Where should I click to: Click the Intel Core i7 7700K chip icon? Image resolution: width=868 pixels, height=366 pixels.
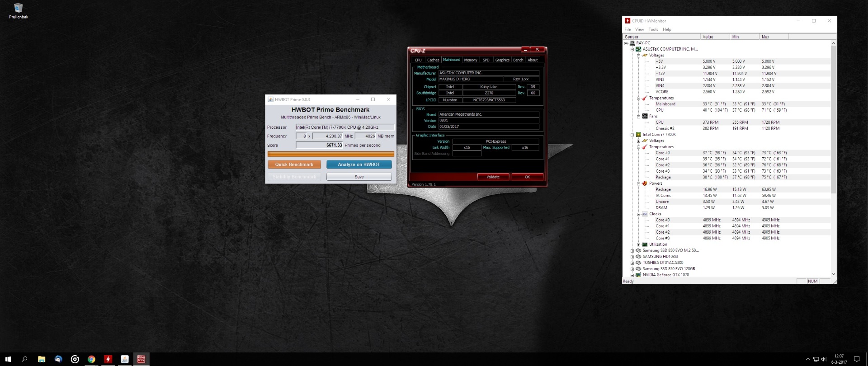point(638,135)
